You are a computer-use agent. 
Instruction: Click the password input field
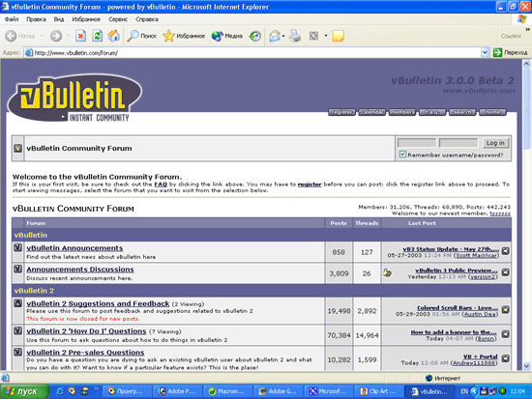tap(458, 143)
